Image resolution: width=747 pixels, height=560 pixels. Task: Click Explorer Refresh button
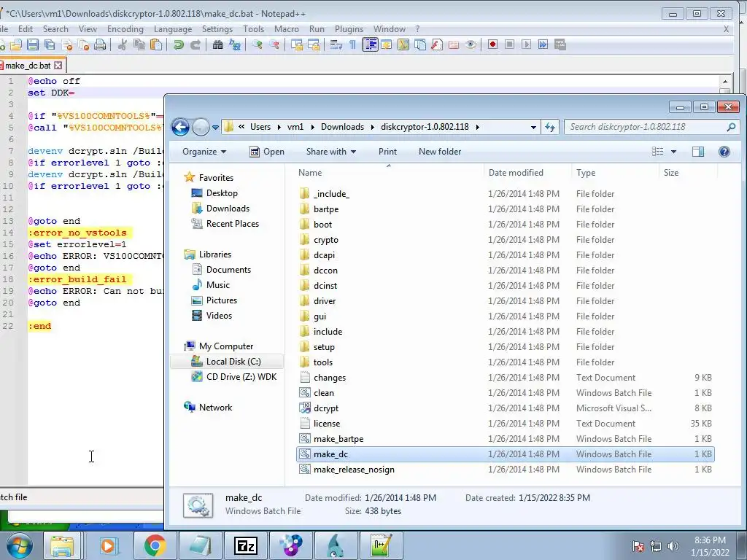[550, 127]
